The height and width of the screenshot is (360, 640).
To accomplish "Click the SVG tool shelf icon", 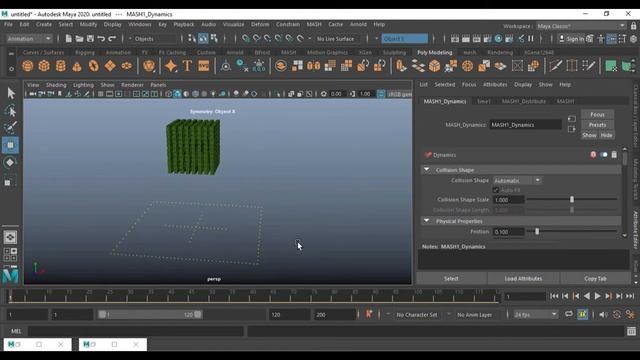I will coord(204,66).
